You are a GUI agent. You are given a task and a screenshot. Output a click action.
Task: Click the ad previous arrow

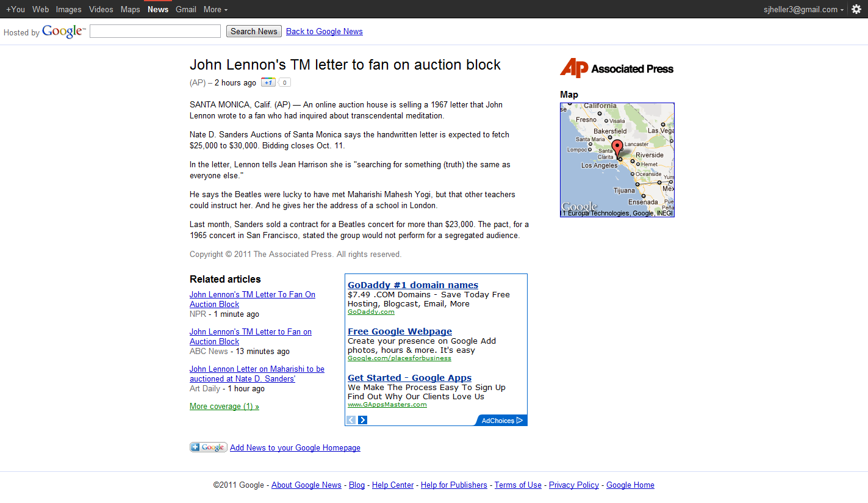[x=351, y=420]
